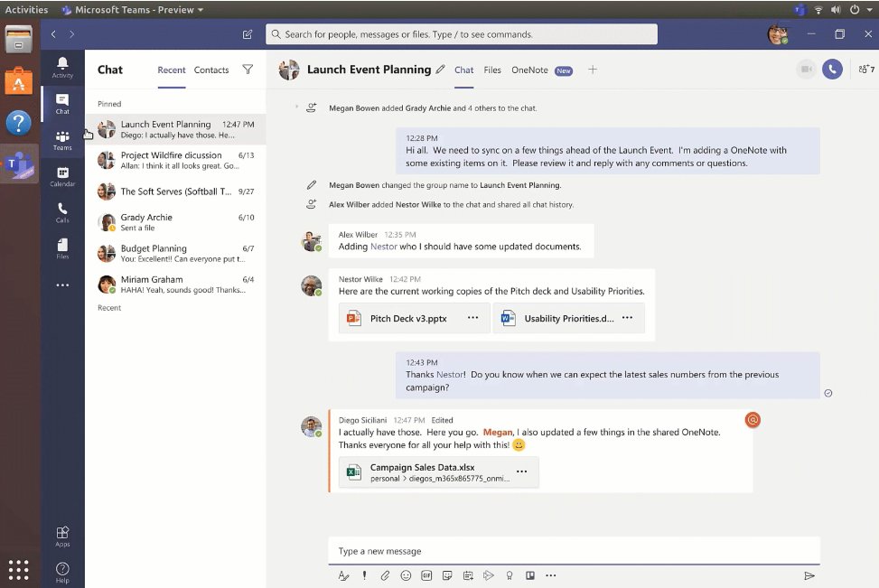Click Diego Siciliani's avatar

[x=311, y=426]
